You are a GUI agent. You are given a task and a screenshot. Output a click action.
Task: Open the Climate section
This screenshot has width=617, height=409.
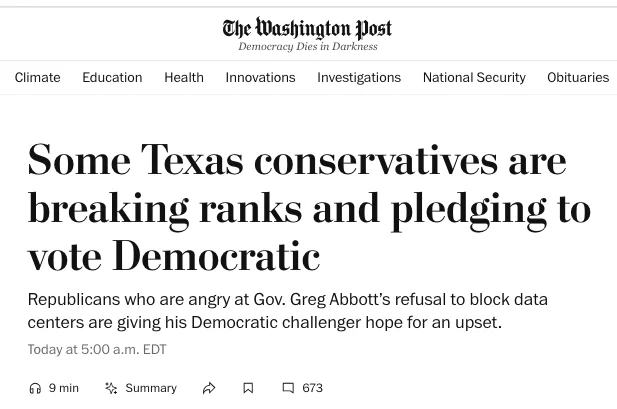point(37,78)
